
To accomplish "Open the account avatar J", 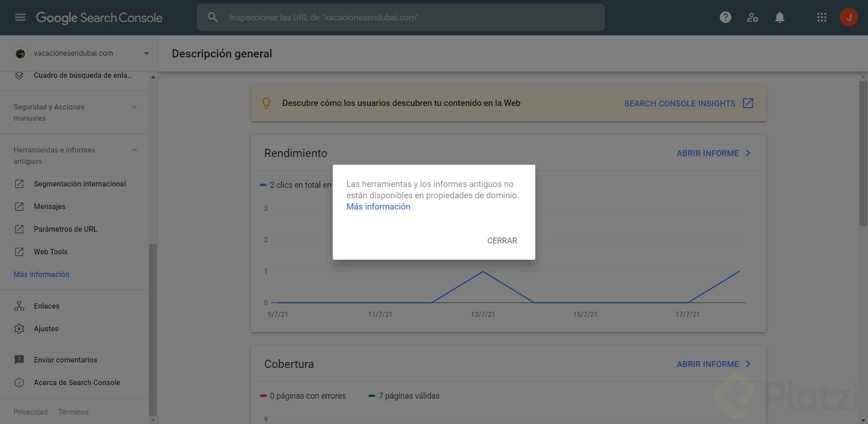I will coord(849,17).
